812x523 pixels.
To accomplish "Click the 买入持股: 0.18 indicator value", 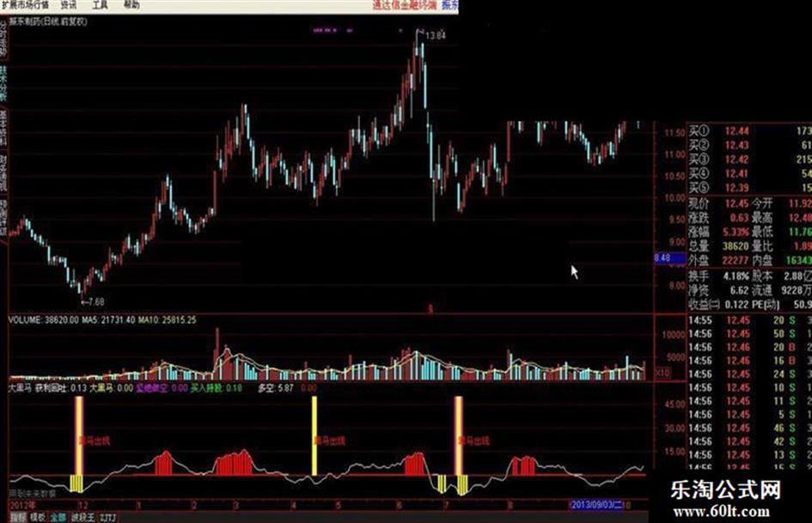I will (216, 388).
